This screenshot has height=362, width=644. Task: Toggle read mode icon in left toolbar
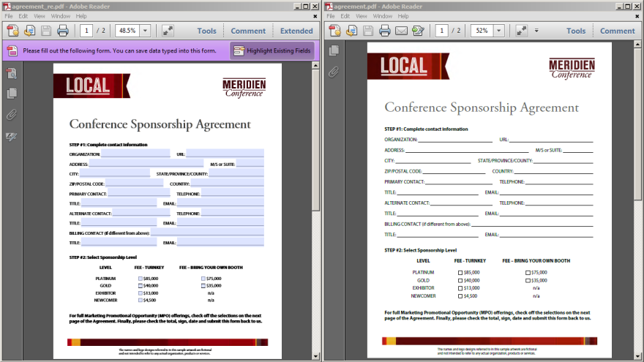coord(168,31)
